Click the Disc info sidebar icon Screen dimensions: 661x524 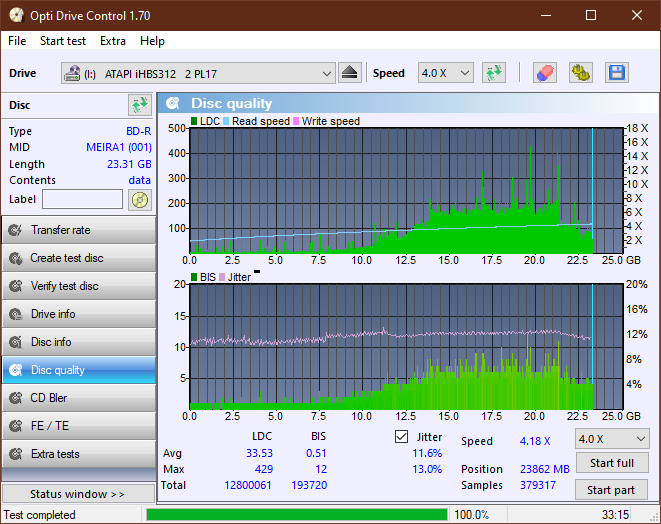[16, 342]
